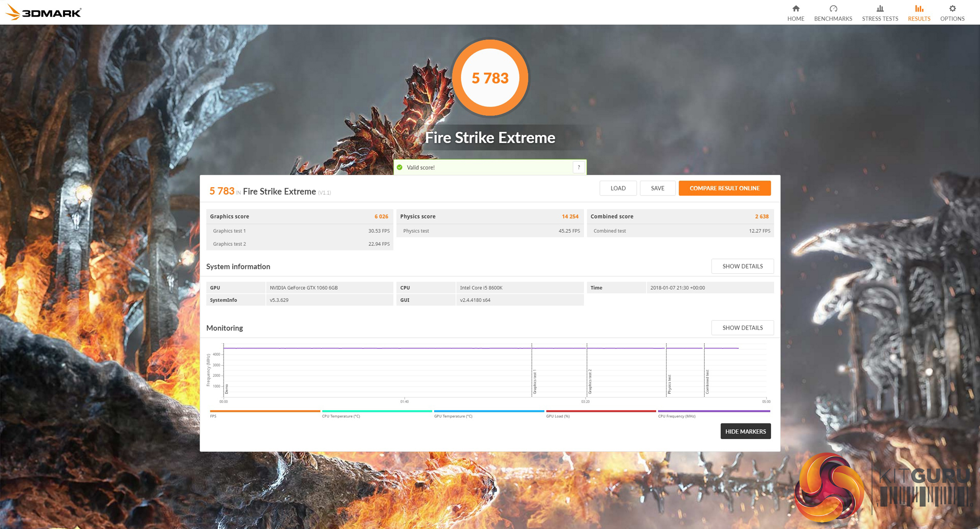Switch to the Benchmarks tab label
This screenshot has width=980, height=529.
click(x=833, y=19)
